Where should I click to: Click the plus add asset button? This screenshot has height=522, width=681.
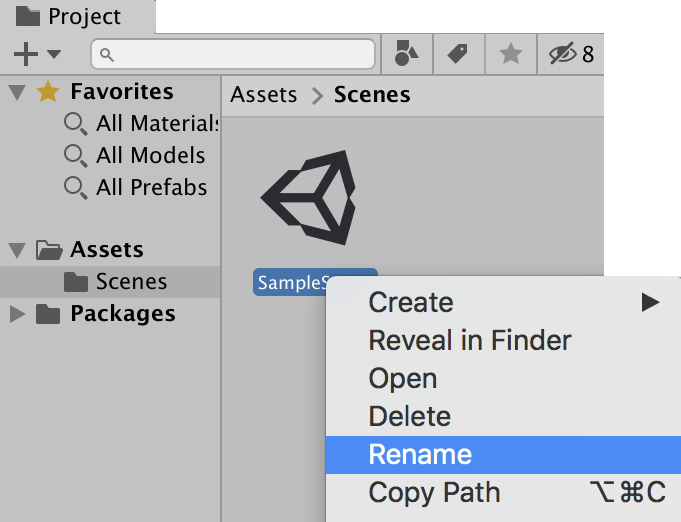(26, 54)
